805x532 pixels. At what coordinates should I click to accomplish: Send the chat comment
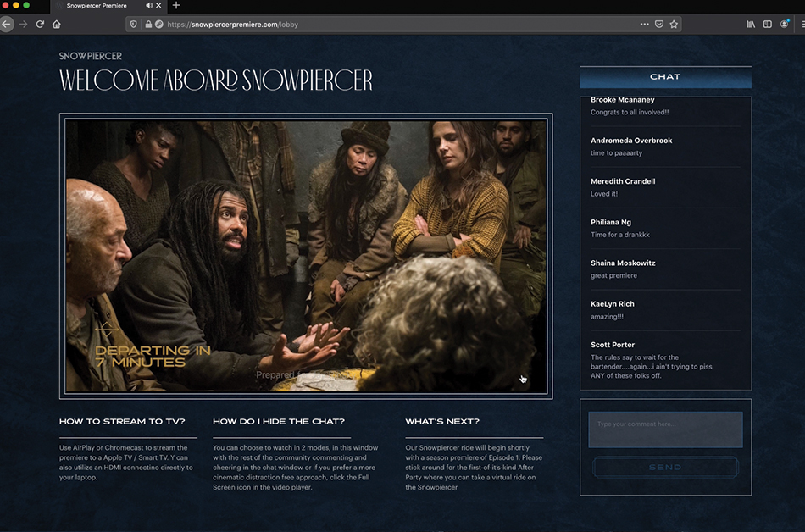point(665,468)
